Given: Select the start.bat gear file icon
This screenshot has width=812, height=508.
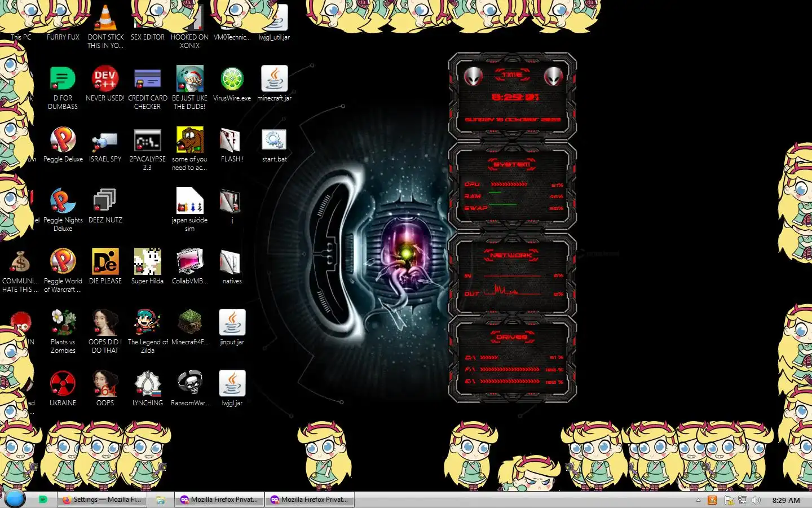Looking at the screenshot, I should tap(274, 144).
